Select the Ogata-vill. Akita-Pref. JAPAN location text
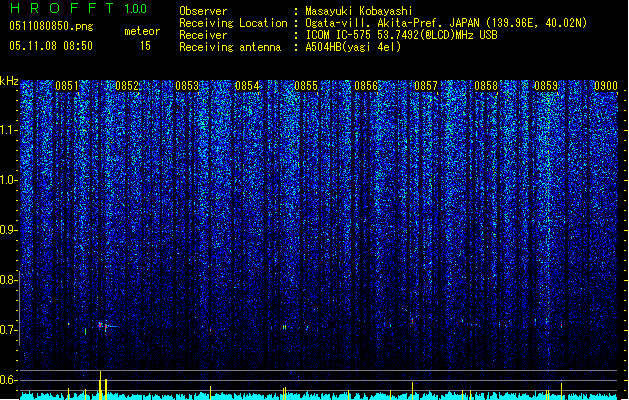Screen dimensions: 629x400 pyautogui.click(x=446, y=23)
